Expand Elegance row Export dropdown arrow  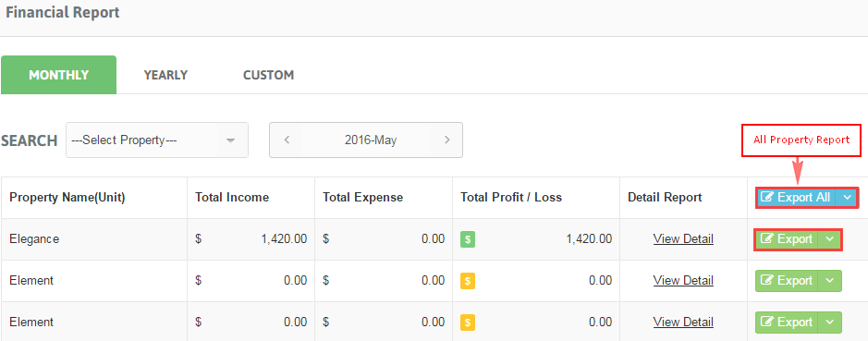(x=829, y=239)
